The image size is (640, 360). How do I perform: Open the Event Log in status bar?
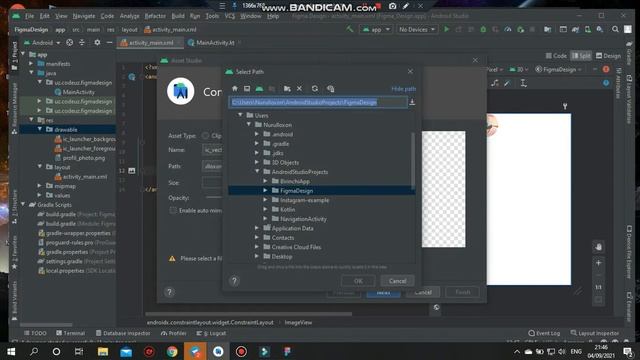pyautogui.click(x=544, y=333)
